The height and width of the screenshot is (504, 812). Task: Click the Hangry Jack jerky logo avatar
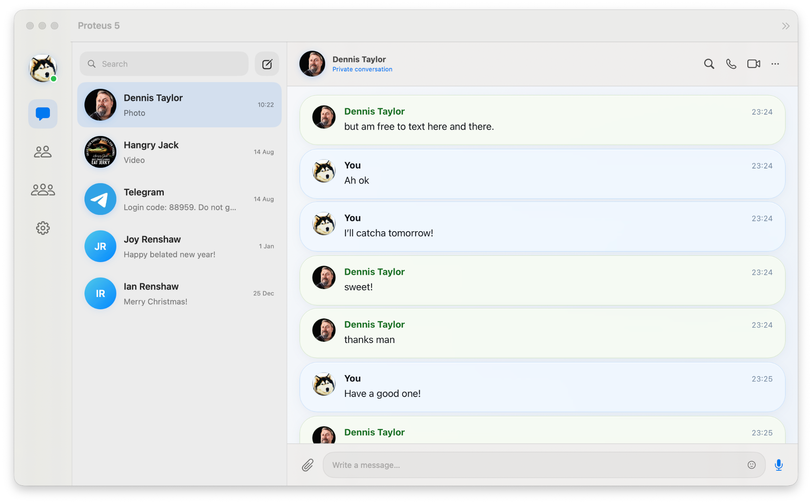coord(100,152)
